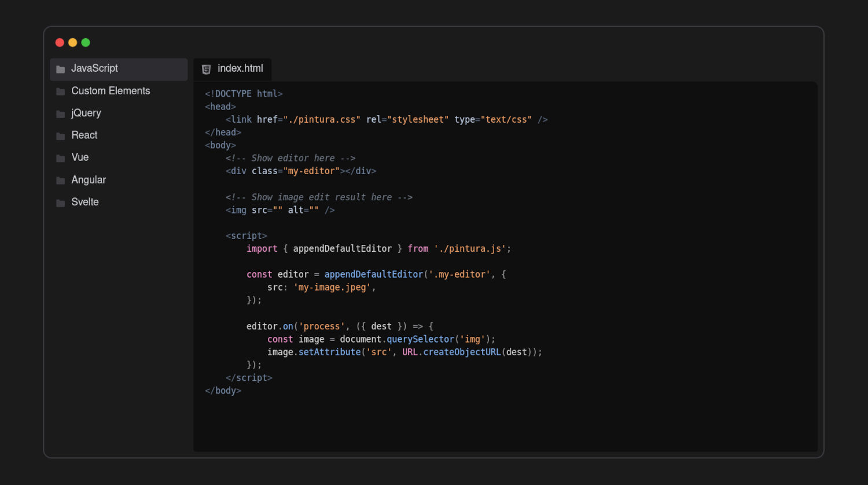Click the HTML5 file icon on the index.html tab
Viewport: 868px width, 485px height.
(x=206, y=69)
